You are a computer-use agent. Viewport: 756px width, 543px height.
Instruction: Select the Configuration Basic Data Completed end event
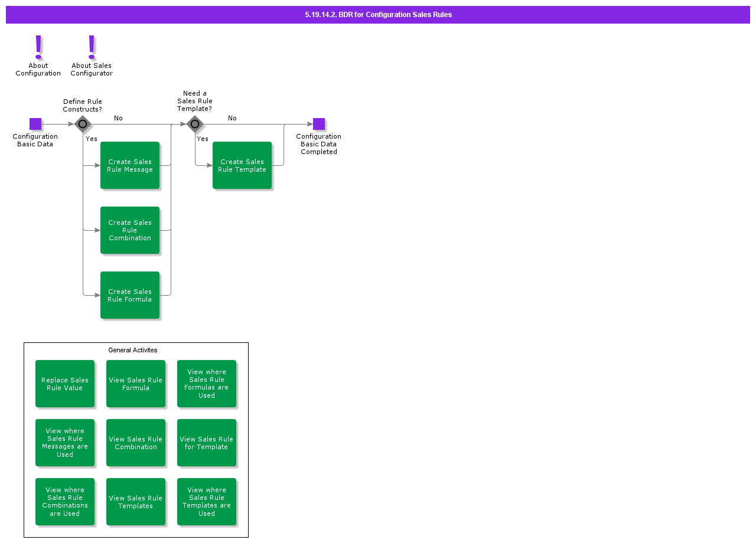click(x=319, y=124)
